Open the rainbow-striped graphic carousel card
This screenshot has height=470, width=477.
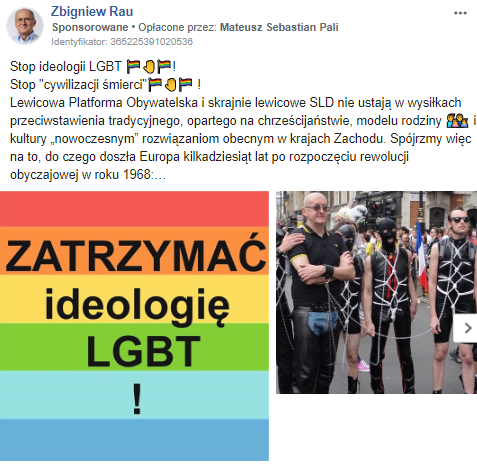point(134,326)
